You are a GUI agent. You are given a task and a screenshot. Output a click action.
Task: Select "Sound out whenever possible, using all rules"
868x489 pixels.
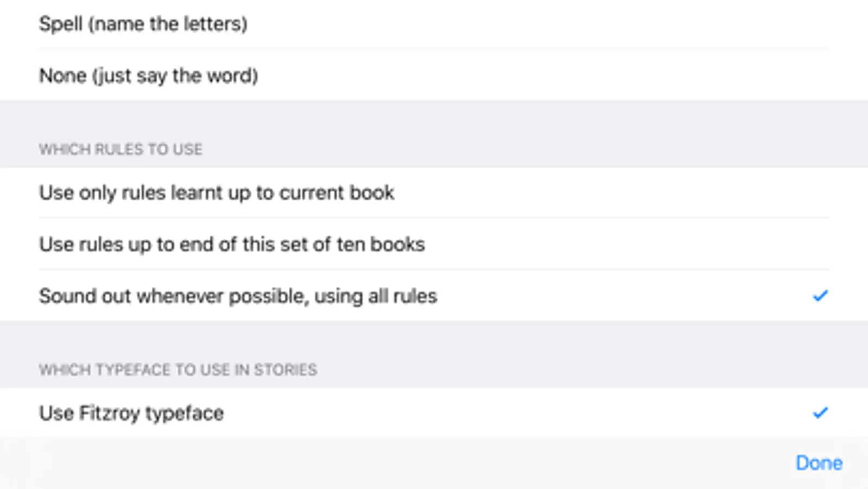pos(238,296)
